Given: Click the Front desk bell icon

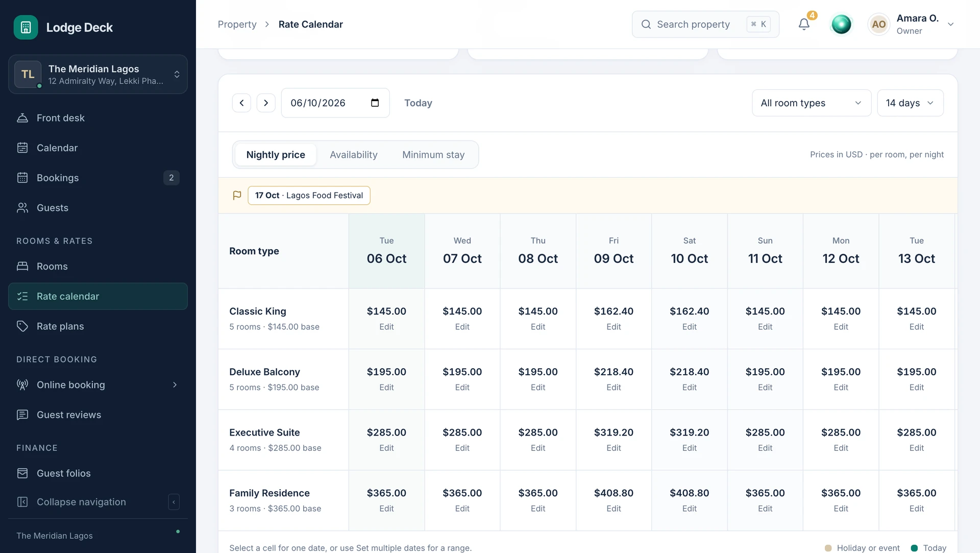Looking at the screenshot, I should [x=22, y=118].
